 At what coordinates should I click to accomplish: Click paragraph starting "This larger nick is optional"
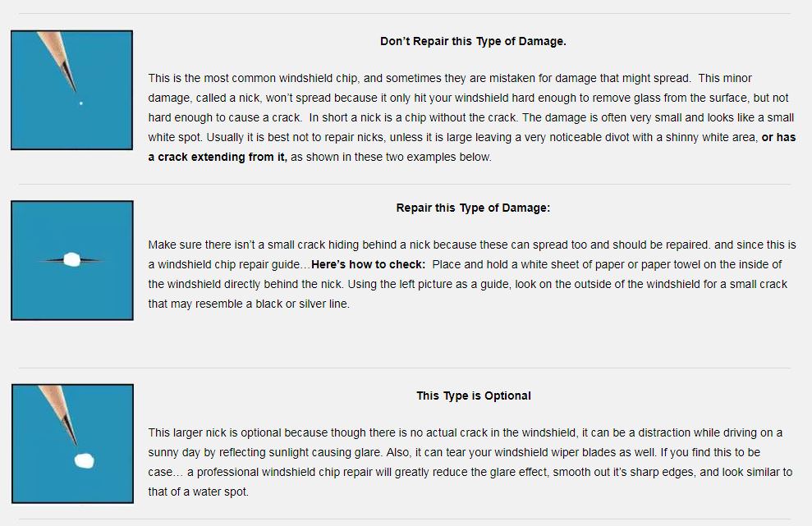(x=470, y=462)
